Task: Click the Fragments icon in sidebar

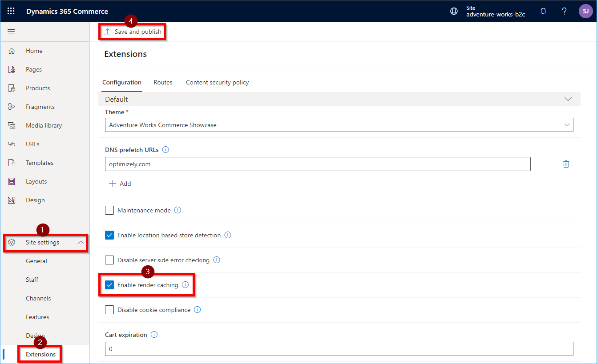Action: [x=12, y=107]
